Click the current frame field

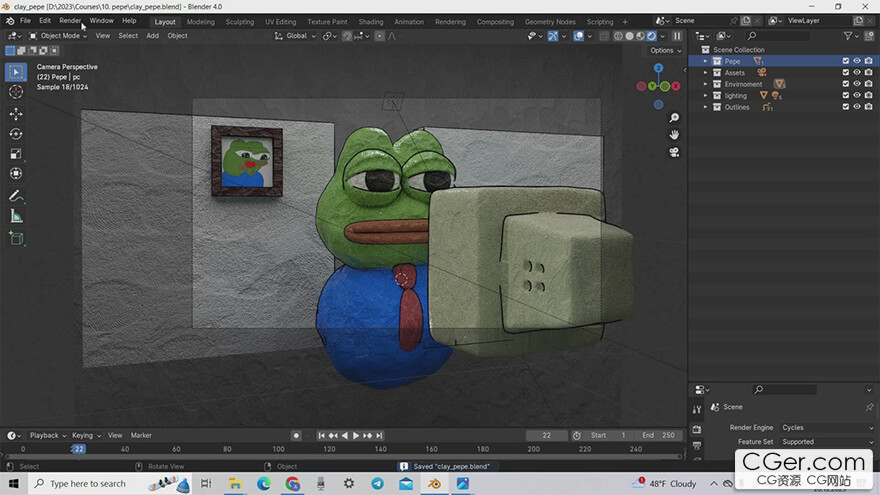[x=546, y=436]
